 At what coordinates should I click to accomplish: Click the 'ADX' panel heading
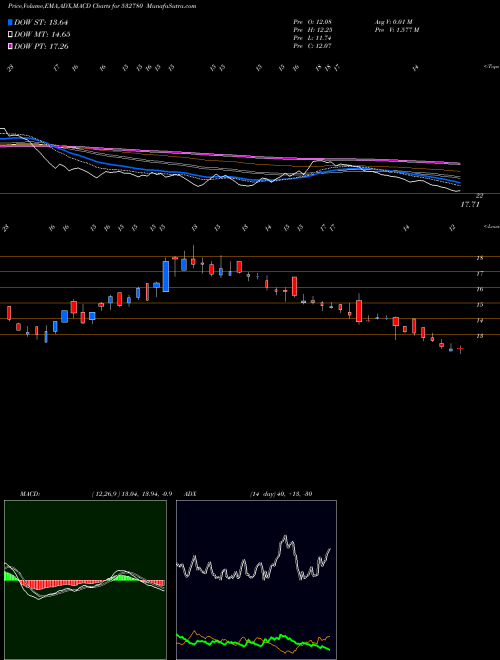coord(190,494)
